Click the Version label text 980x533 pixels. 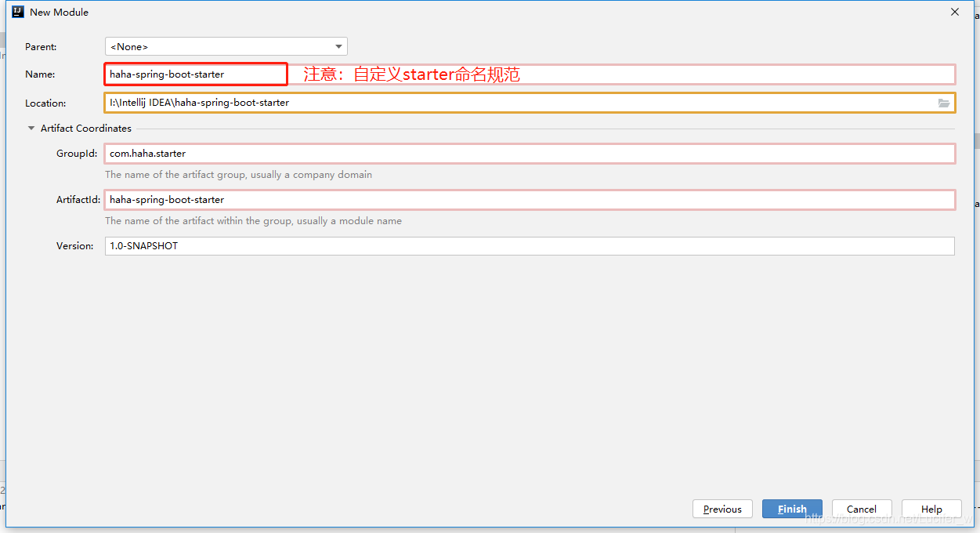point(75,246)
